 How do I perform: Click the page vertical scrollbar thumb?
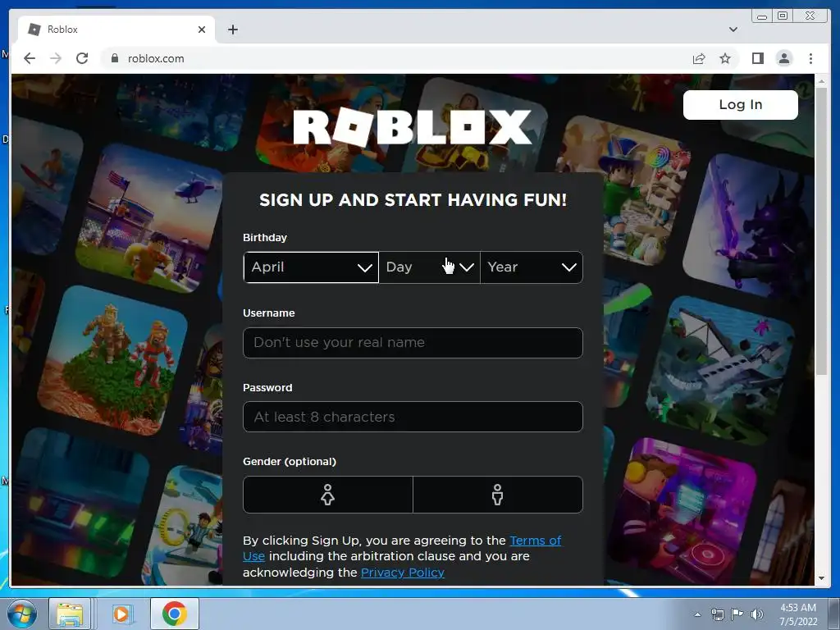click(821, 231)
